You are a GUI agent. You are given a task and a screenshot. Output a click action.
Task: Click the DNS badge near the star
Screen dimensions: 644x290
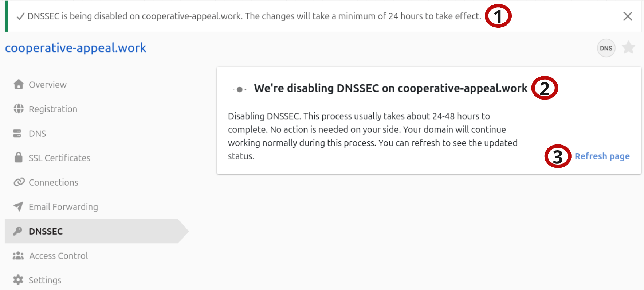tap(606, 48)
